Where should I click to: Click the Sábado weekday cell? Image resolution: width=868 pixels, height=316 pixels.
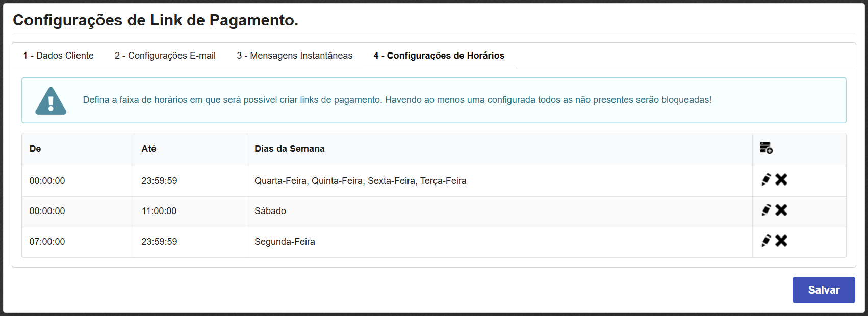270,211
